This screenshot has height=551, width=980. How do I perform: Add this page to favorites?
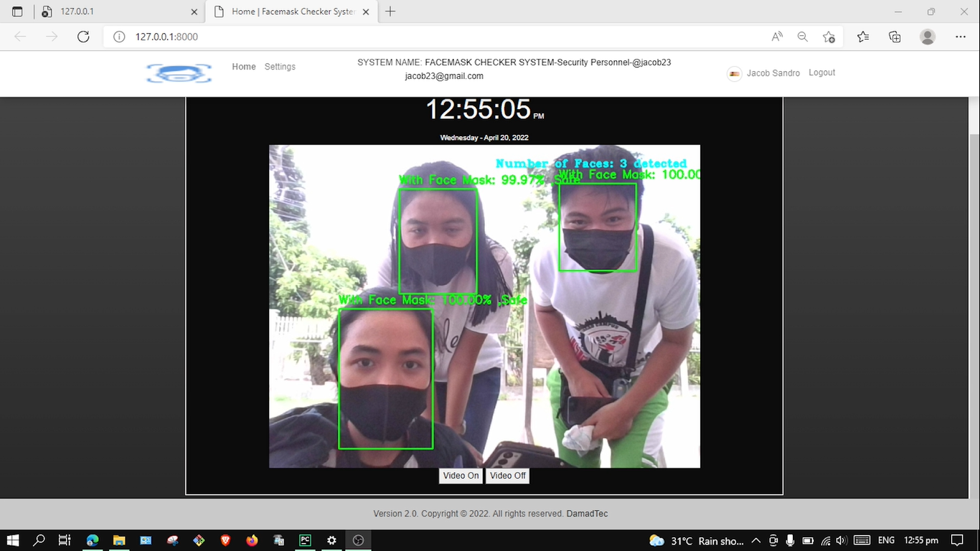click(829, 37)
